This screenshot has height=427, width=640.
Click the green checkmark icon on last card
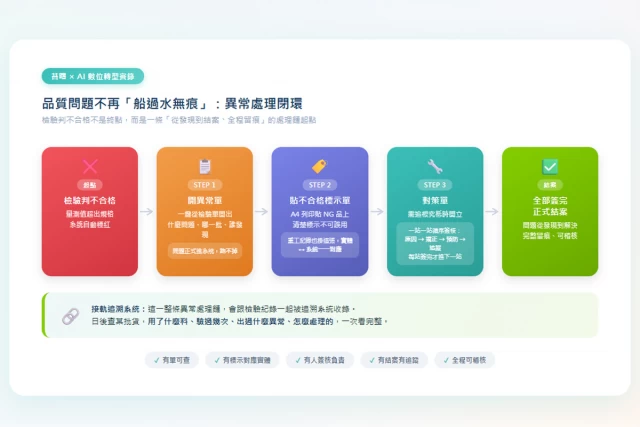pyautogui.click(x=550, y=167)
